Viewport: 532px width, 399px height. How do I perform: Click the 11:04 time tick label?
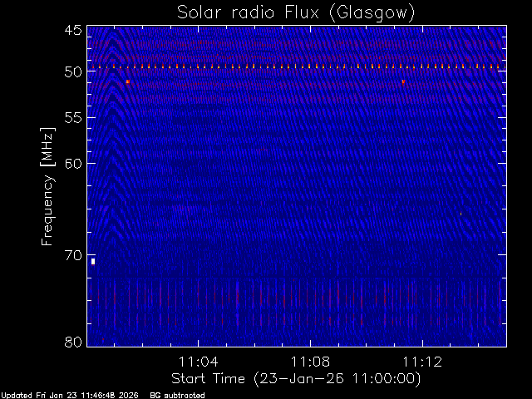tap(198, 362)
